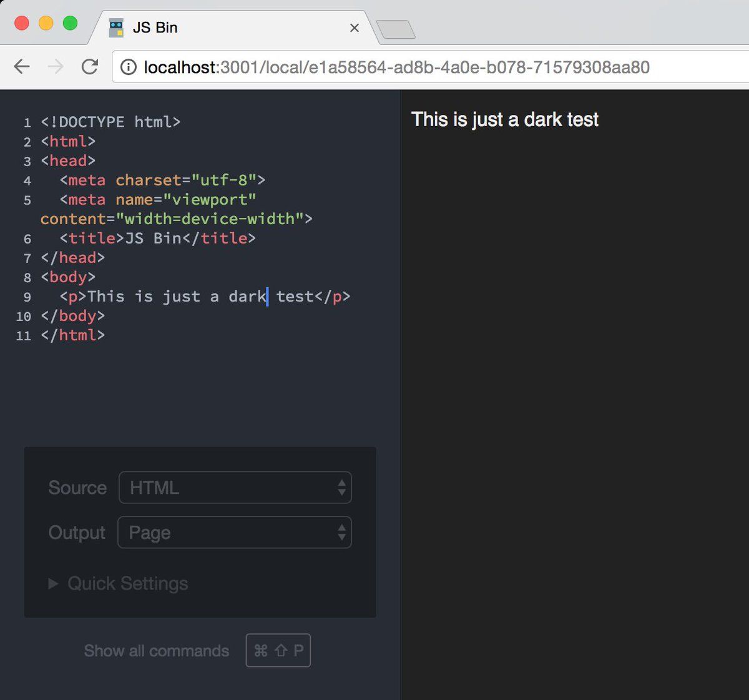Click the Show all commands link

[156, 651]
